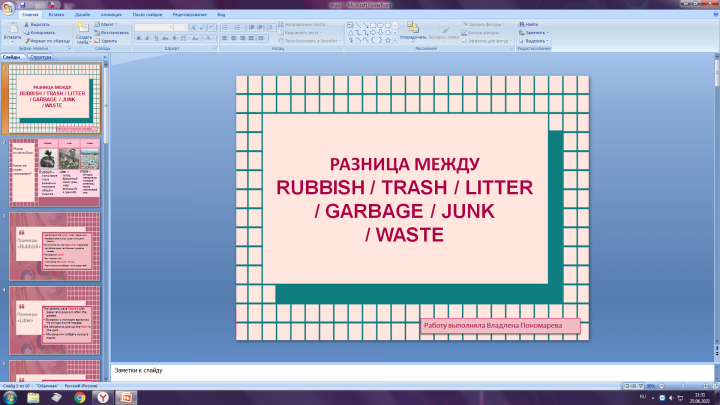Open the View (Вид) ribbon tab

coord(221,15)
